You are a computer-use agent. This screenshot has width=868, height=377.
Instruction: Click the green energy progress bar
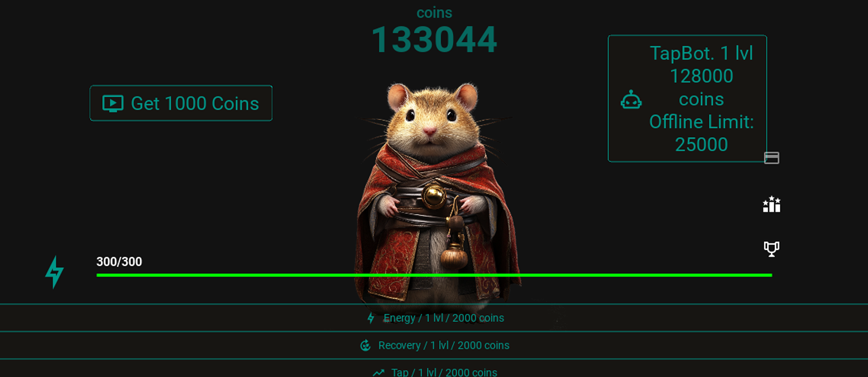coord(434,275)
